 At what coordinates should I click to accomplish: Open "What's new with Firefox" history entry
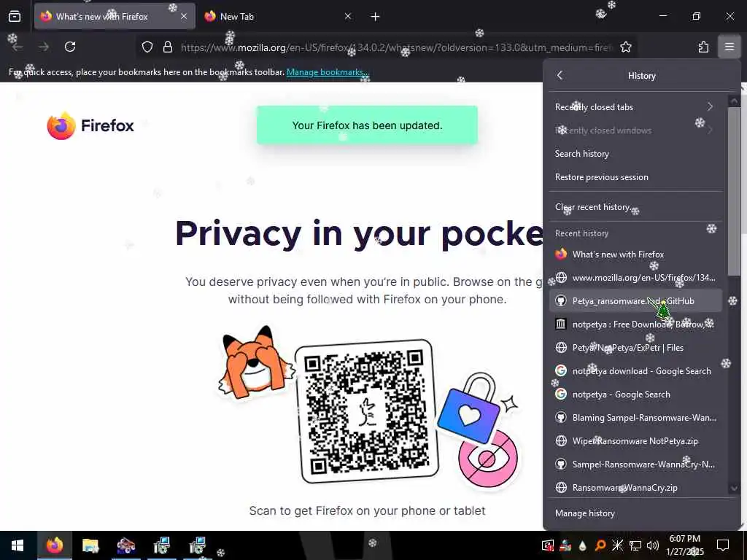pos(635,254)
